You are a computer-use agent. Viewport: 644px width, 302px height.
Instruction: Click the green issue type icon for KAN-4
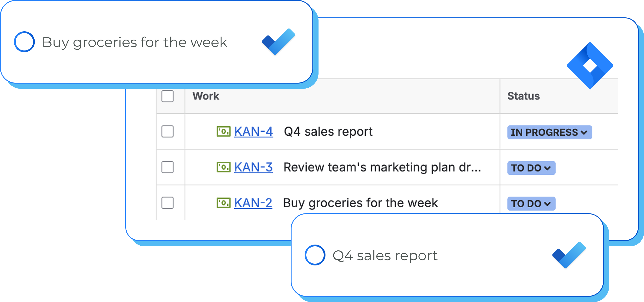223,131
